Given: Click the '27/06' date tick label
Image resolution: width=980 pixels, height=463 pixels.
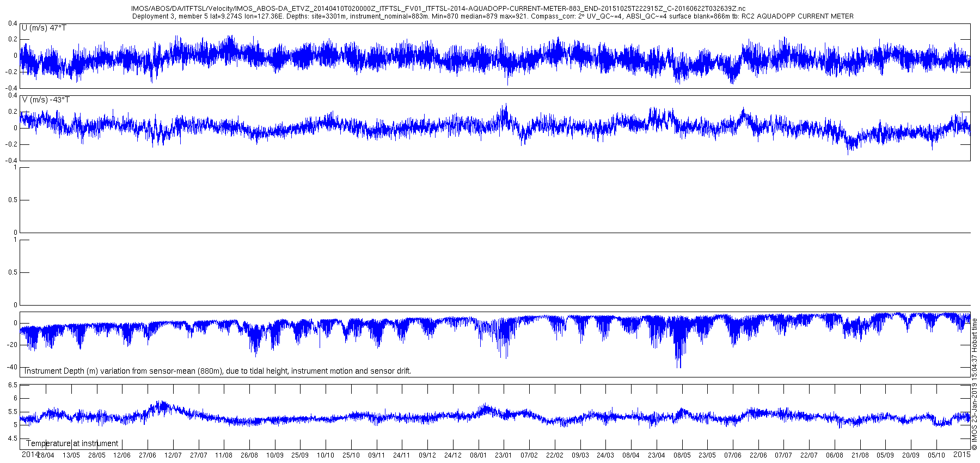Looking at the screenshot, I should pos(148,455).
